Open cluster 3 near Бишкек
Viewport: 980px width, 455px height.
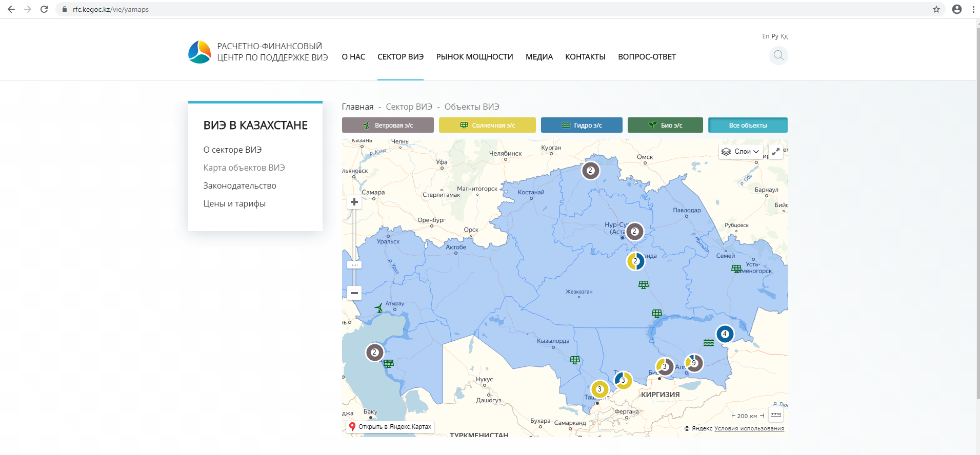tap(665, 366)
